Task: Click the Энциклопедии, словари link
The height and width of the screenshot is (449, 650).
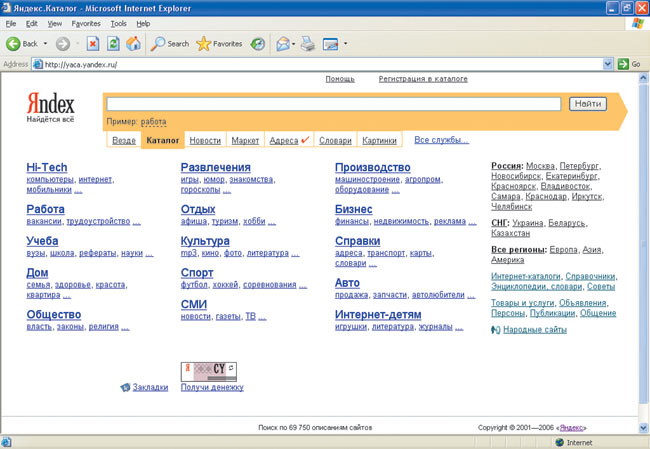Action: coord(537,286)
